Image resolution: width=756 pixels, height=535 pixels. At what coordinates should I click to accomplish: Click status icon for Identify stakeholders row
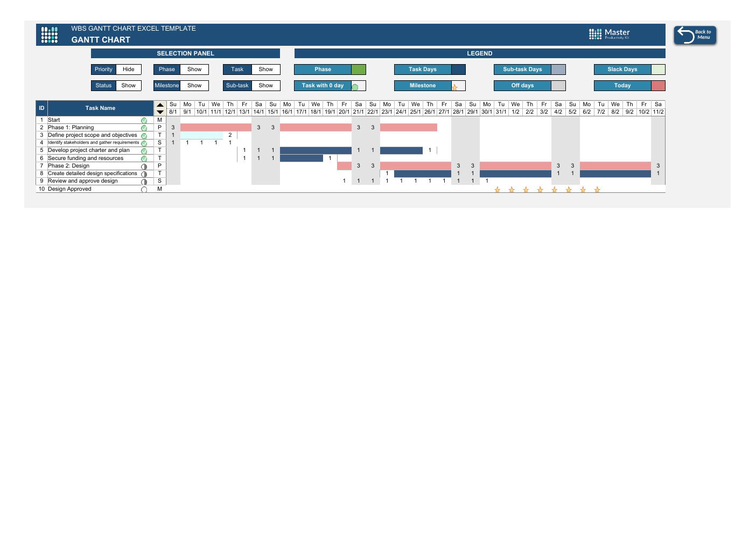144,143
